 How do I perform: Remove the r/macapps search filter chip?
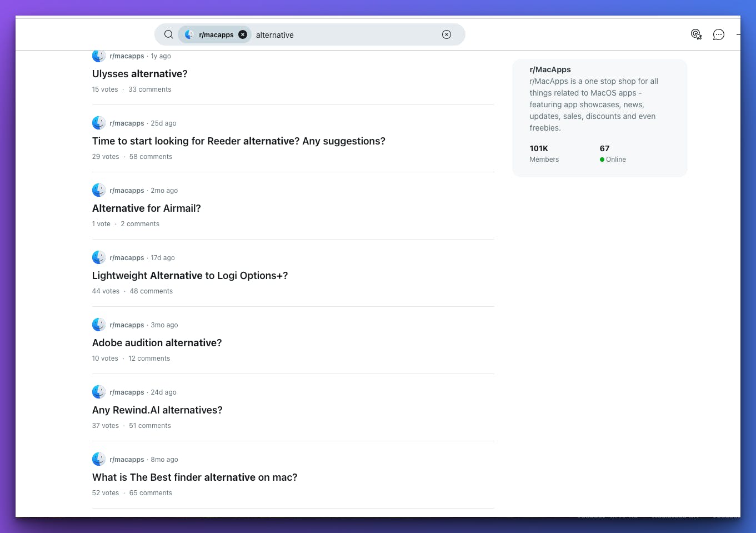[243, 34]
